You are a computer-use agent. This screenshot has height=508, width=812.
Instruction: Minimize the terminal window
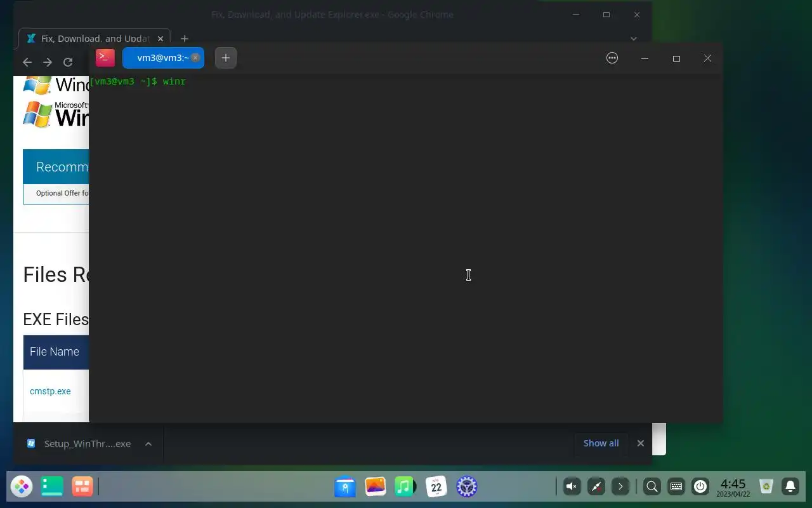(645, 58)
